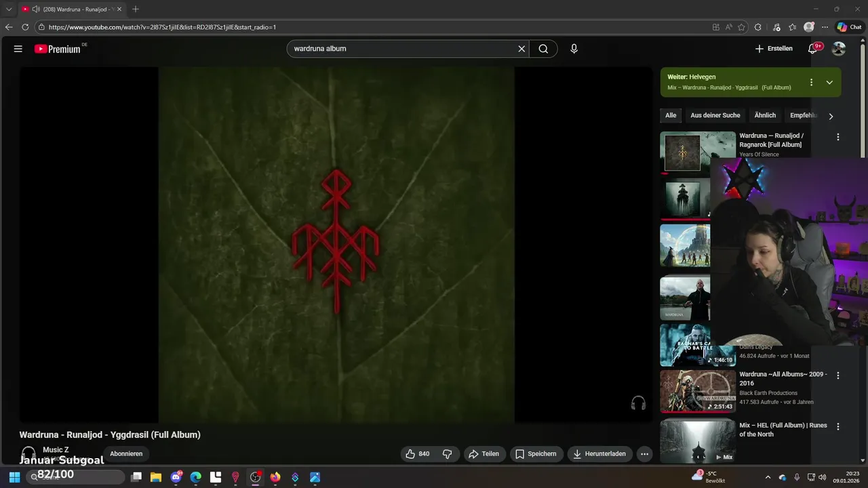
Task: Open Wardruna Runaljod / Ragnarok thumbnail
Action: [x=698, y=152]
